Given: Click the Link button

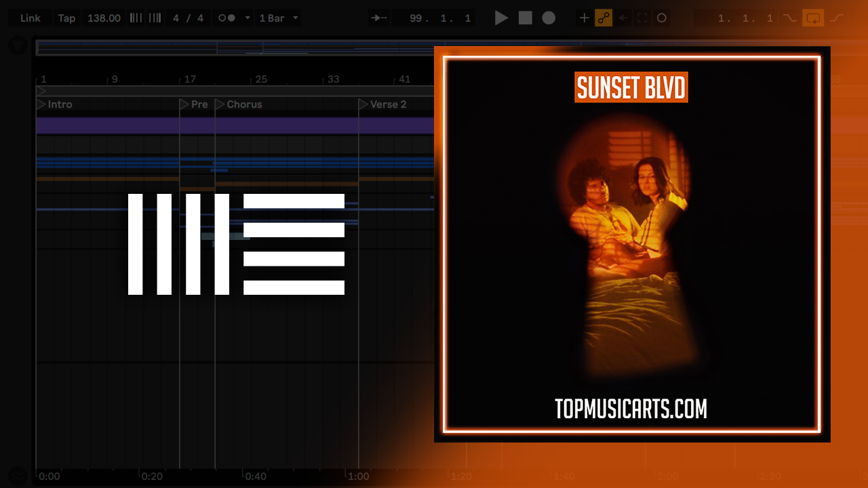Looking at the screenshot, I should pyautogui.click(x=30, y=18).
